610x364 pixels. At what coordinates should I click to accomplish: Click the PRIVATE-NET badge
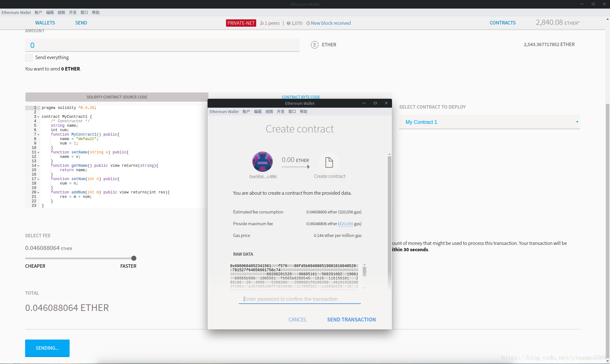[x=241, y=23]
